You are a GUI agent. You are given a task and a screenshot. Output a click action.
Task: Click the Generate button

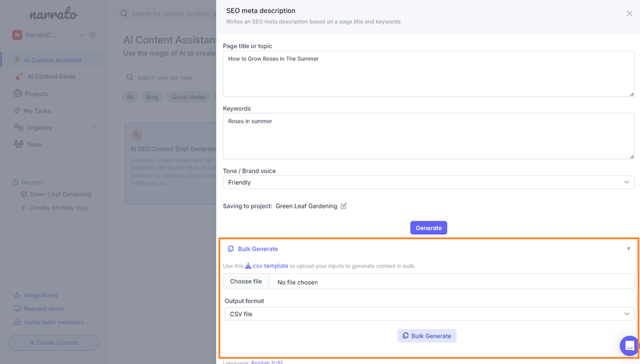tap(429, 228)
